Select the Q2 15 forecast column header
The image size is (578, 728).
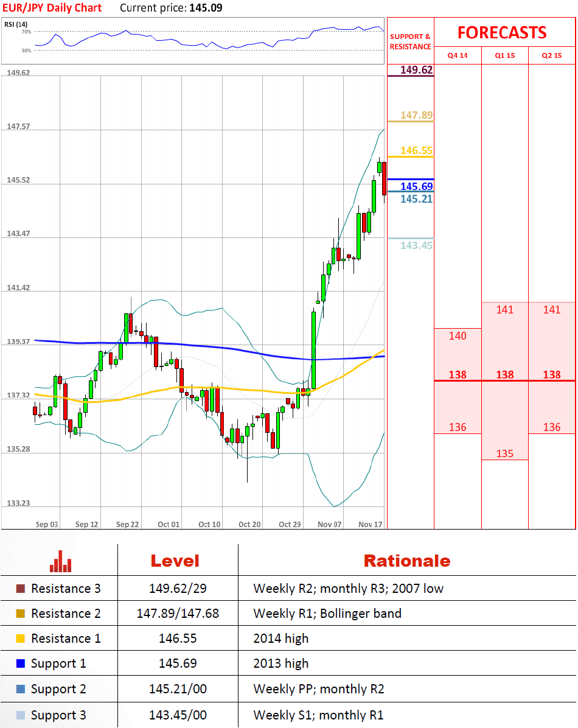coord(552,55)
